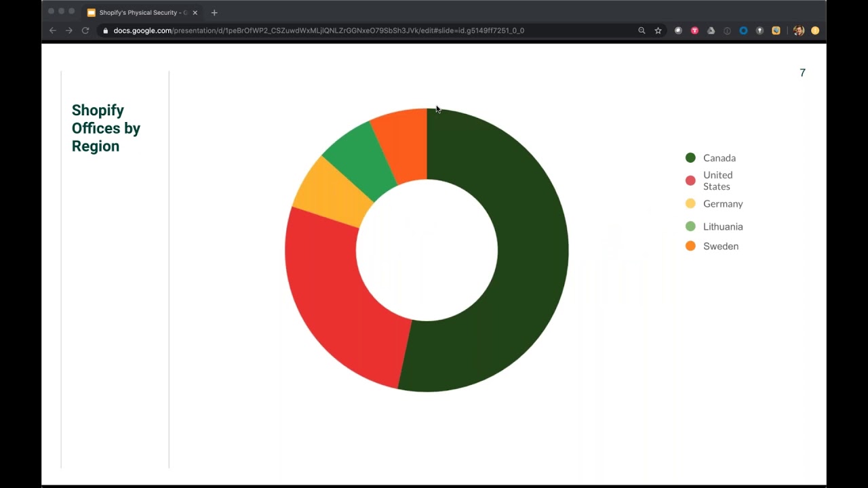Click the light green Lithuania legend dot
Image resolution: width=868 pixels, height=488 pixels.
pos(690,226)
